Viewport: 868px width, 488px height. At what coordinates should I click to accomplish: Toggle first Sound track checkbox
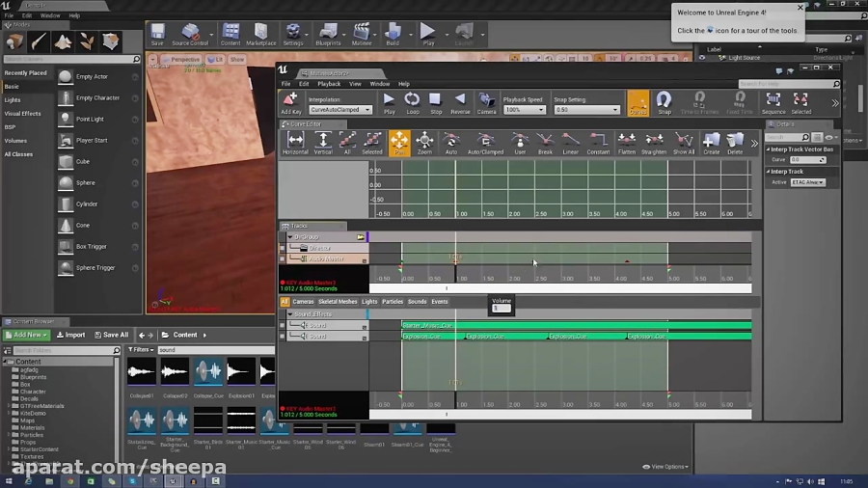[283, 326]
